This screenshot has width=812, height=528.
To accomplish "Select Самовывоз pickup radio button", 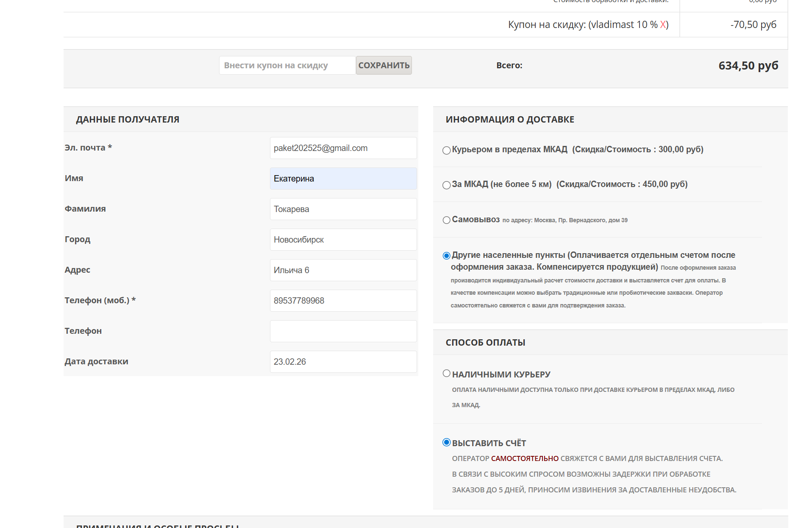I will point(446,220).
